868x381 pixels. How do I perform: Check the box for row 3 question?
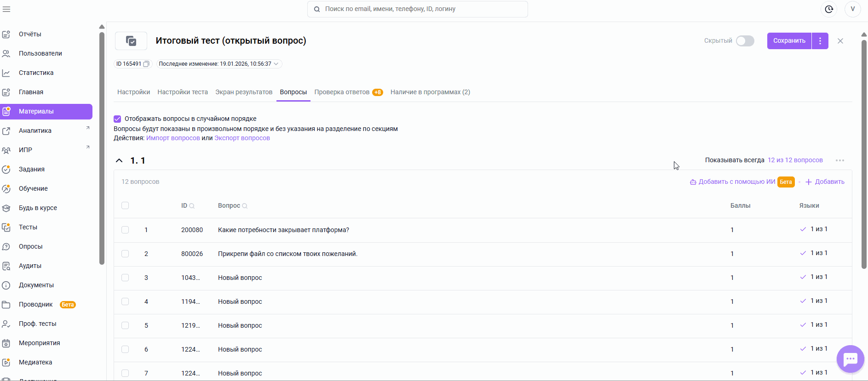[125, 278]
